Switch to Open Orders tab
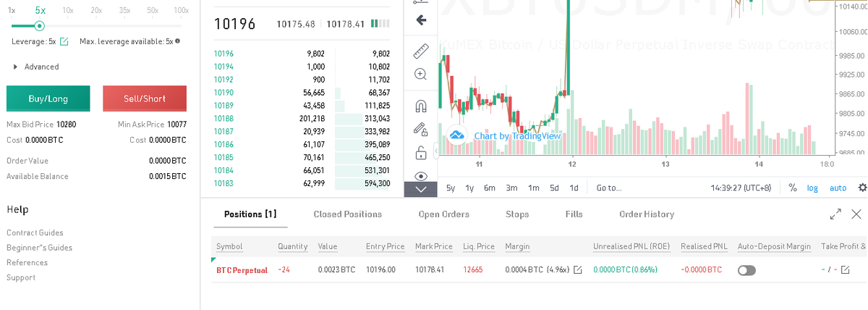868x310 pixels. click(444, 214)
